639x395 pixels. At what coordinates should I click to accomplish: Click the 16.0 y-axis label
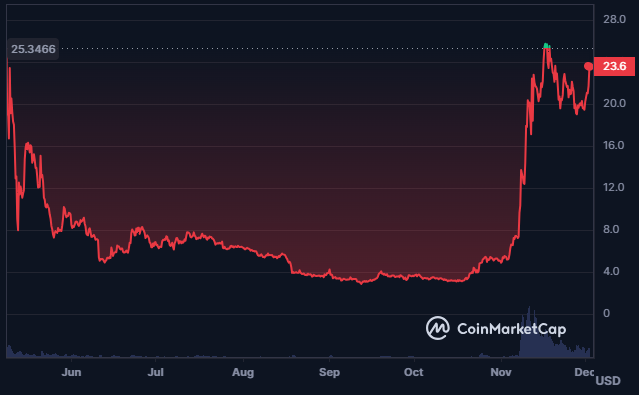(x=613, y=145)
